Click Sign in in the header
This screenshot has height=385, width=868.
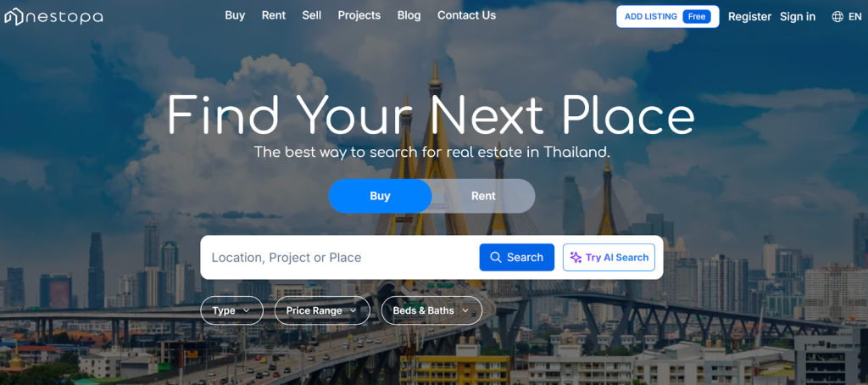(798, 17)
